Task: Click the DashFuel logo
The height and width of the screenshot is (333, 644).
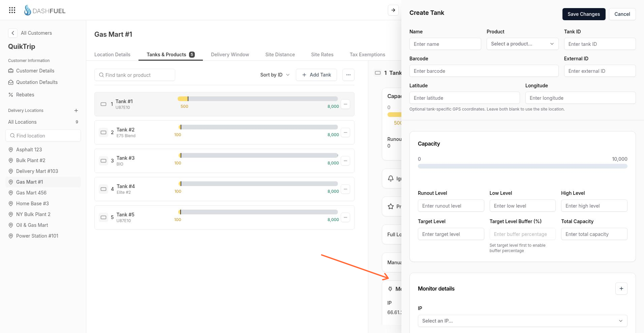Action: click(x=44, y=10)
